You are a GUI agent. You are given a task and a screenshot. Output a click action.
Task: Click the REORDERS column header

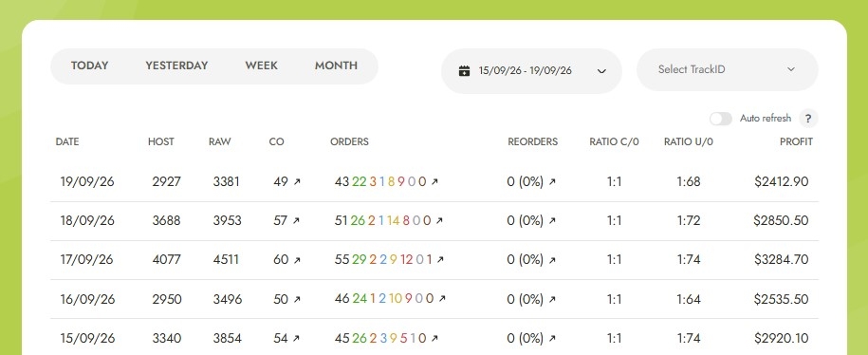(532, 141)
